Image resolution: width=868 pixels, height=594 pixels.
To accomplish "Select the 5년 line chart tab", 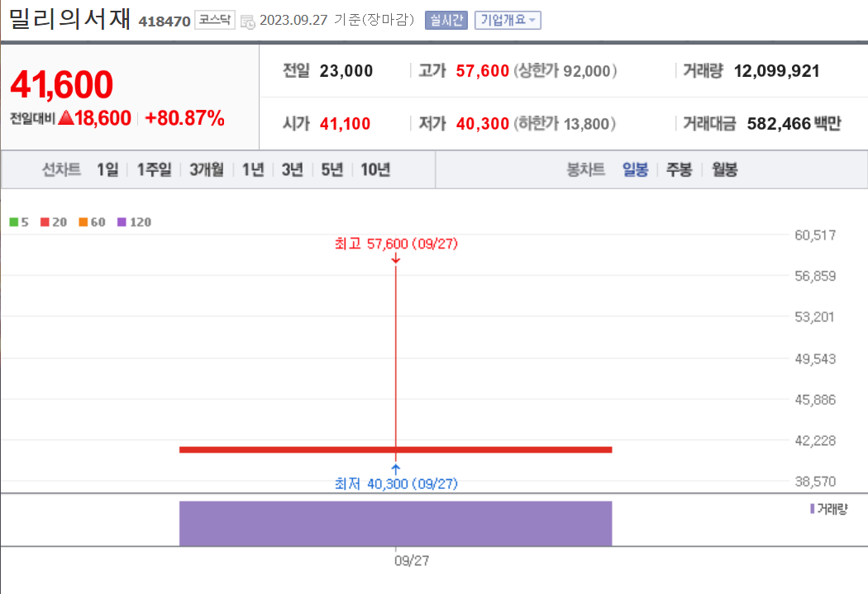I will pos(332,169).
